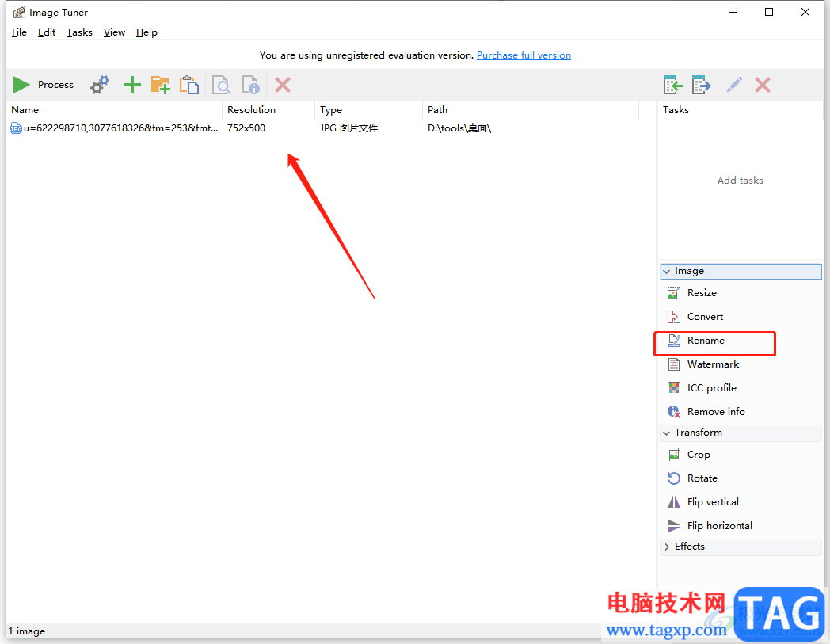Select the Flip horizontal task icon
This screenshot has width=830, height=644.
673,526
